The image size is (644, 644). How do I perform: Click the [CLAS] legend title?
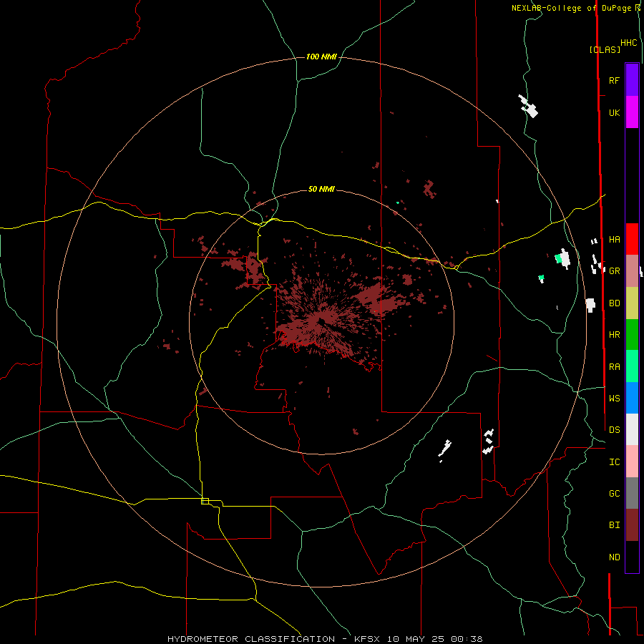click(x=605, y=49)
